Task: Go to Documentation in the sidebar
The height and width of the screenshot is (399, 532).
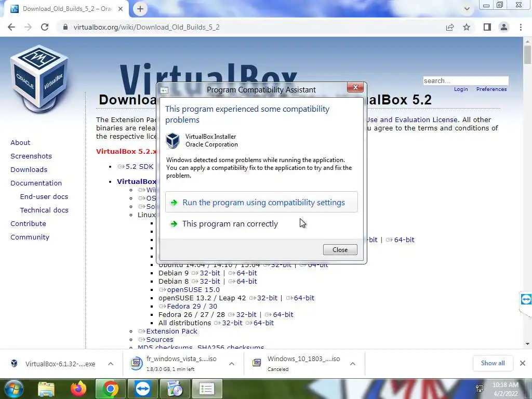Action: [36, 183]
